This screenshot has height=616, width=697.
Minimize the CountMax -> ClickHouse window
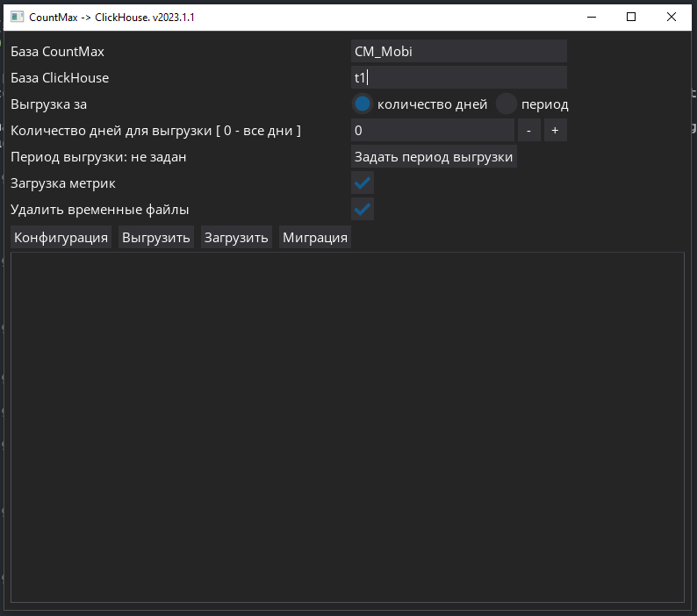click(592, 17)
